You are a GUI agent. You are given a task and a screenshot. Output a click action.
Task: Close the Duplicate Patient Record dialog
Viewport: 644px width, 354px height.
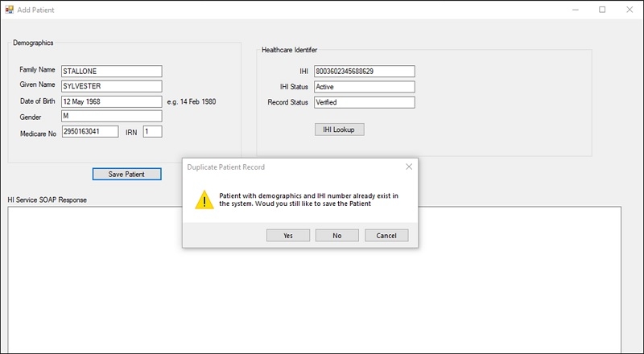[409, 167]
